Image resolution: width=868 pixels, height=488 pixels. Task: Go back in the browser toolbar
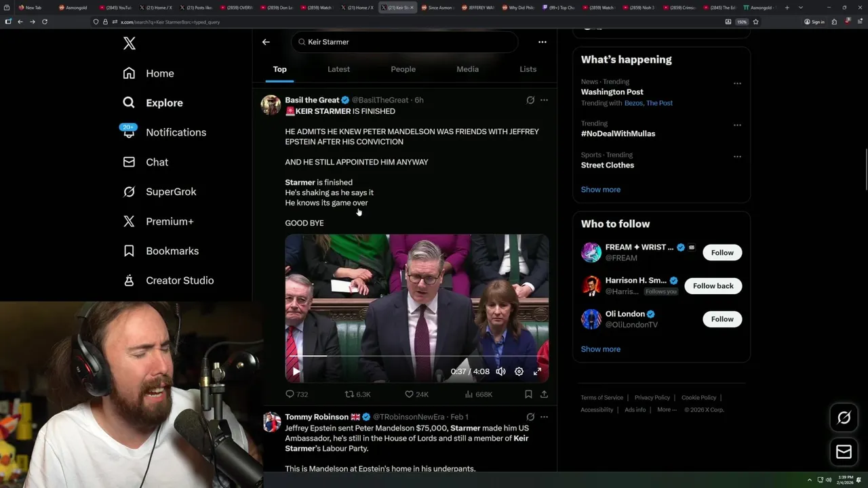(20, 22)
